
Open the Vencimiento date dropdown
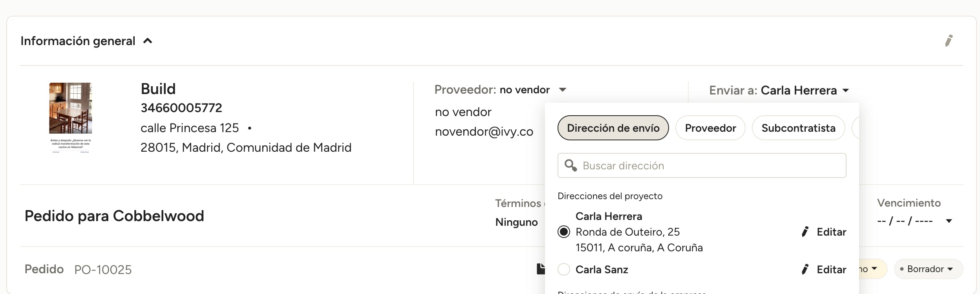(949, 221)
